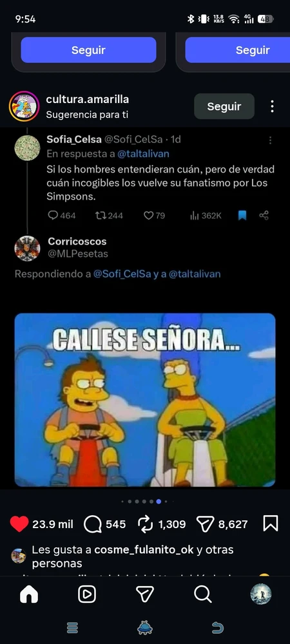Open direct messages in bottom bar
This screenshot has height=644, width=290.
coord(145,594)
